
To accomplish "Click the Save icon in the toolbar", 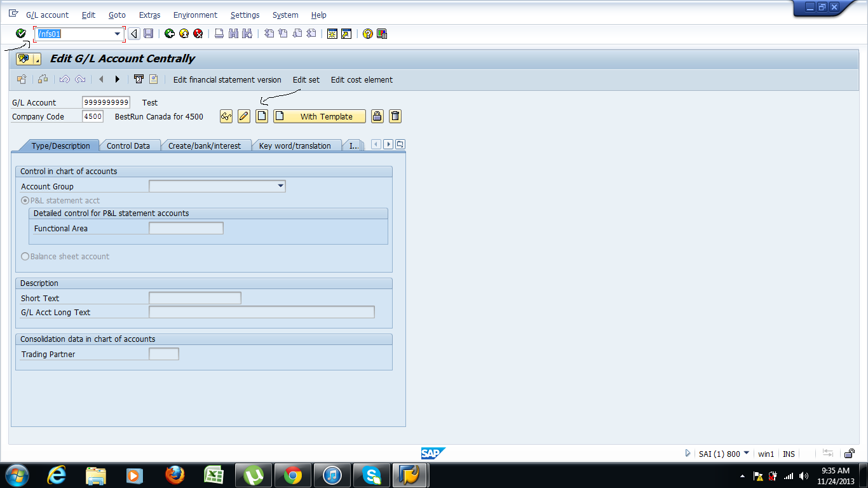I will [149, 34].
